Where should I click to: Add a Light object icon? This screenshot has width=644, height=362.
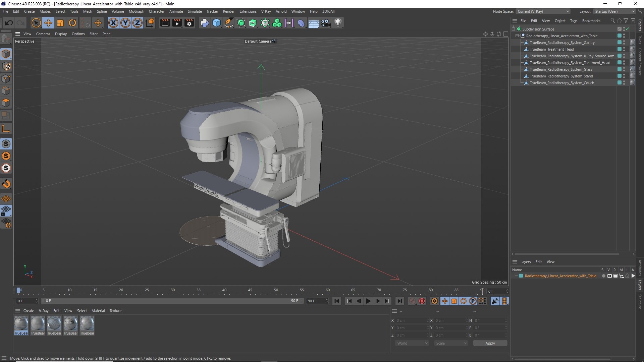(x=338, y=23)
